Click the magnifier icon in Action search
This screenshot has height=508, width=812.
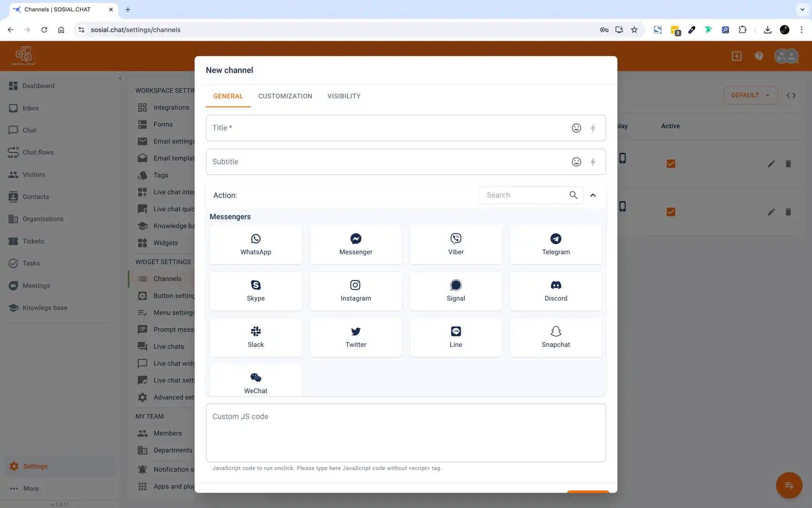coord(573,195)
